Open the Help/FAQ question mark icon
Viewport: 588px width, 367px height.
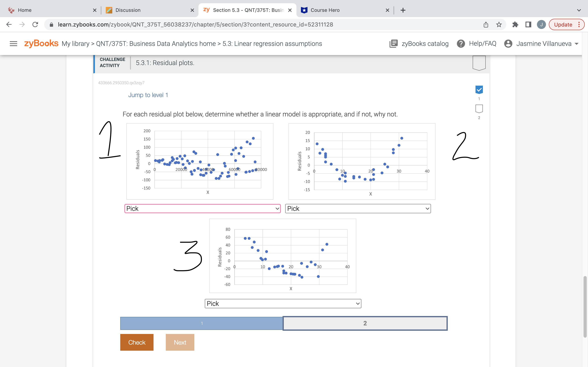(x=461, y=44)
